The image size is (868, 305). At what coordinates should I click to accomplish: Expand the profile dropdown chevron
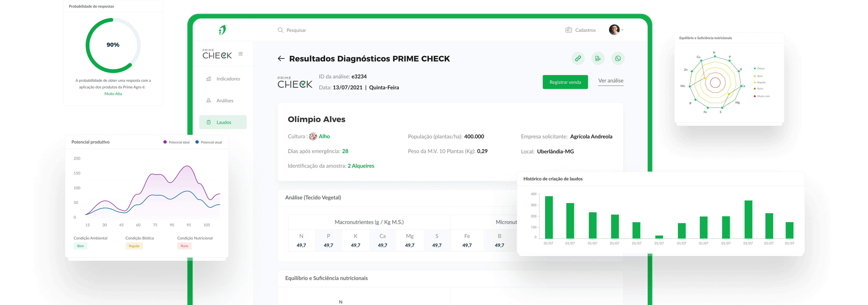tap(622, 30)
